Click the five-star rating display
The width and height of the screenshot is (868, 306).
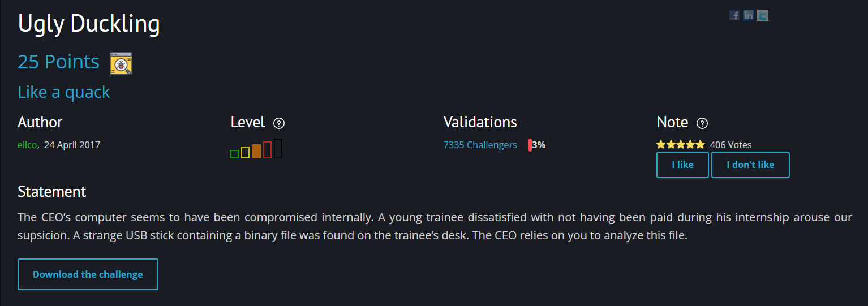[681, 145]
